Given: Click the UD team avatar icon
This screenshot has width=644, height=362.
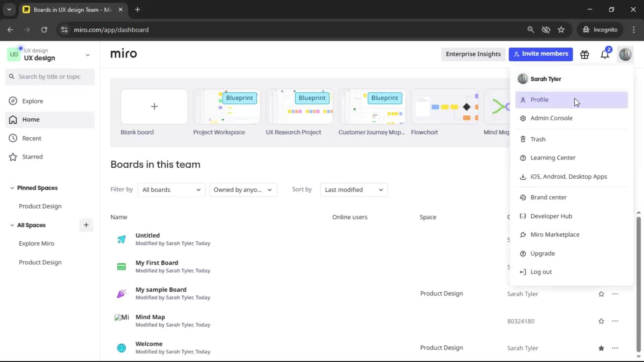Looking at the screenshot, I should (x=14, y=55).
